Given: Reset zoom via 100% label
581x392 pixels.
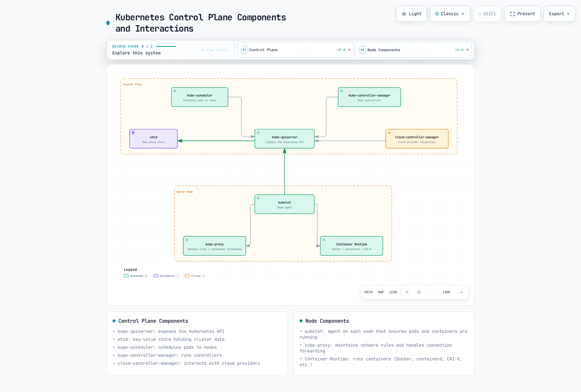Looking at the screenshot, I should pos(447,292).
